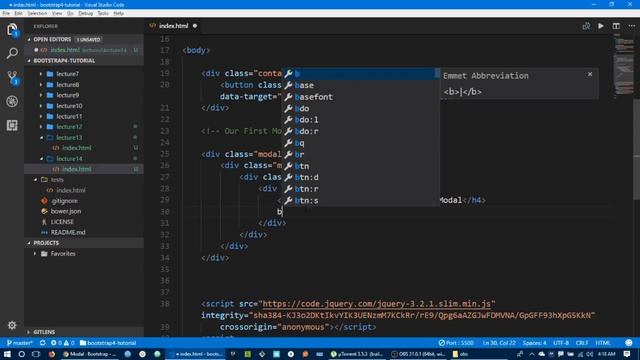Screen dimensions: 640x360
Task: Open the Explorer view in the activity bar
Action: pos(12,30)
